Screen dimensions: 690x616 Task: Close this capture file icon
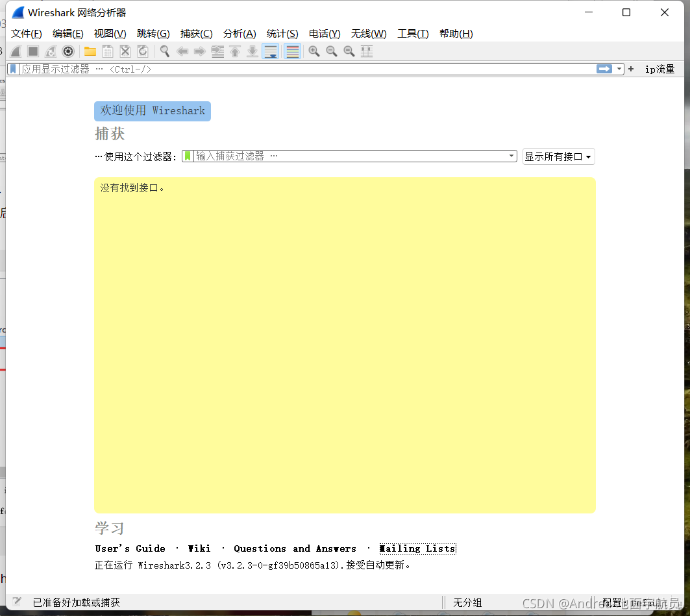point(125,51)
